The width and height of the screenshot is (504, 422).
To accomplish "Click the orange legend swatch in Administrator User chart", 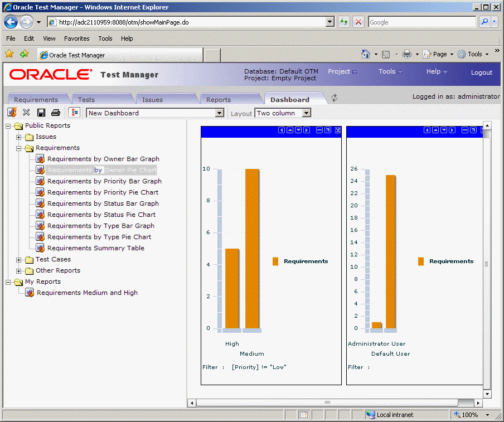I will click(421, 261).
